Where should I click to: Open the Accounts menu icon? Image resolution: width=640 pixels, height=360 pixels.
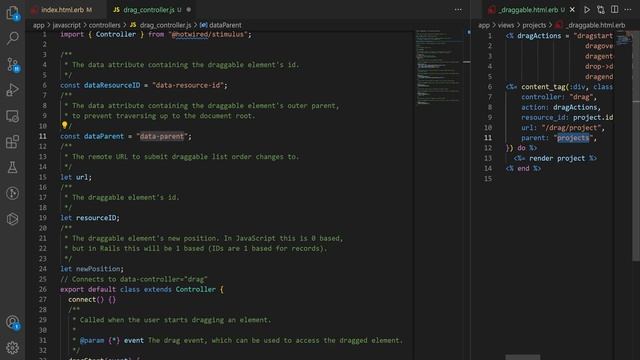[13, 322]
